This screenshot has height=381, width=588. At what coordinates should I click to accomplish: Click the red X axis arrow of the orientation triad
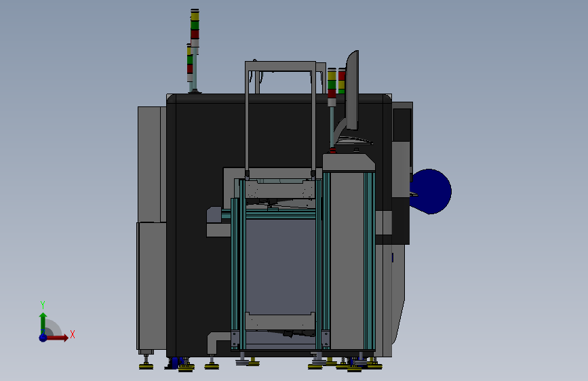[x=57, y=338]
